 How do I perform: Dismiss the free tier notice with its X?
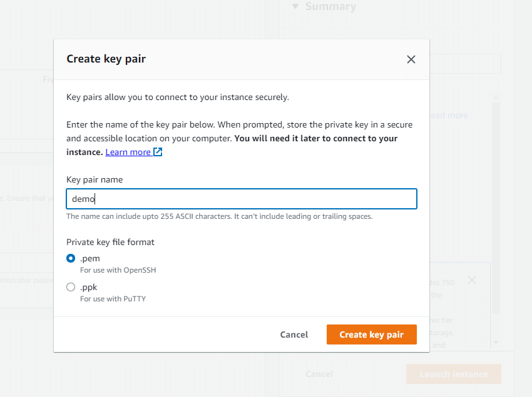(472, 280)
